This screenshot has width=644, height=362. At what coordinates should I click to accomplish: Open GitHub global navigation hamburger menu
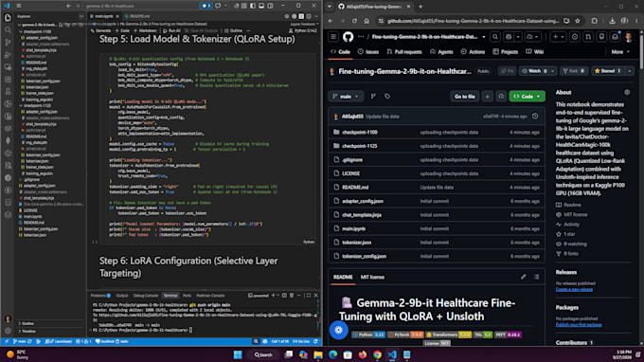tap(333, 37)
